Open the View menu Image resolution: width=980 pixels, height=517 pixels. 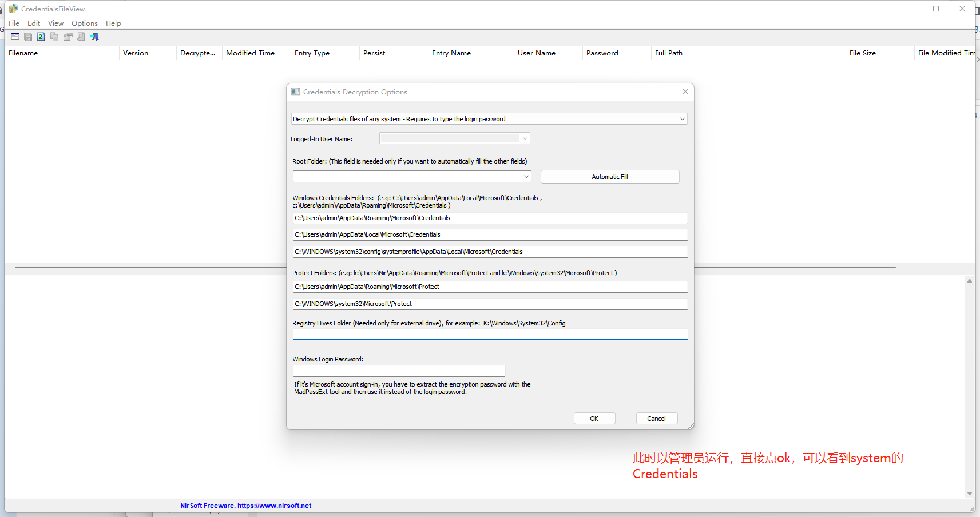(x=55, y=23)
